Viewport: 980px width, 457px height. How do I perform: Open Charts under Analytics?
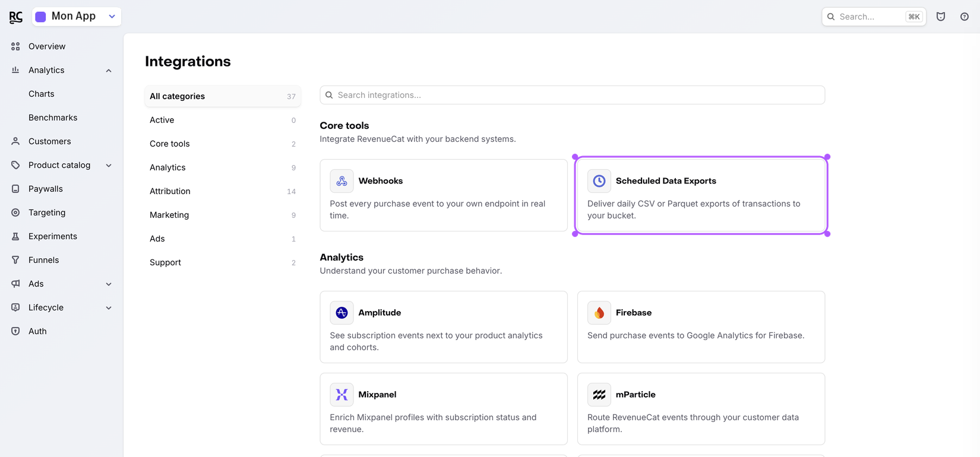click(x=42, y=94)
